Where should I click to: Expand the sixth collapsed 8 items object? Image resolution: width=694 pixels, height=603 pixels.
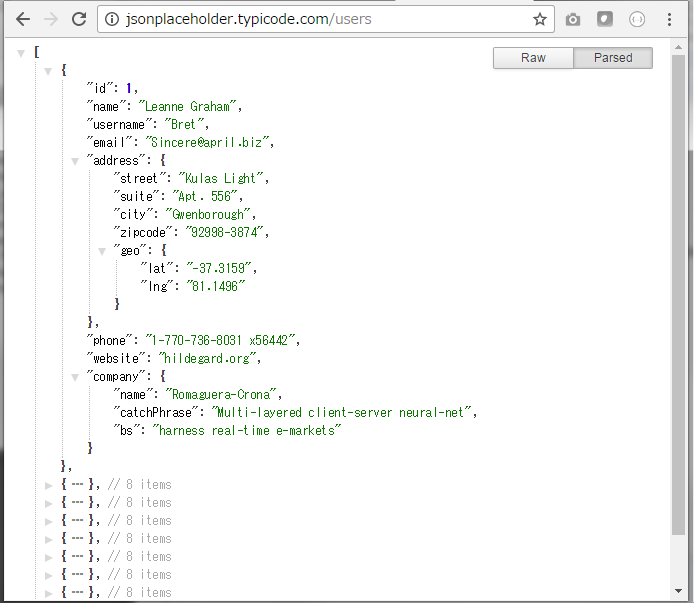point(48,575)
